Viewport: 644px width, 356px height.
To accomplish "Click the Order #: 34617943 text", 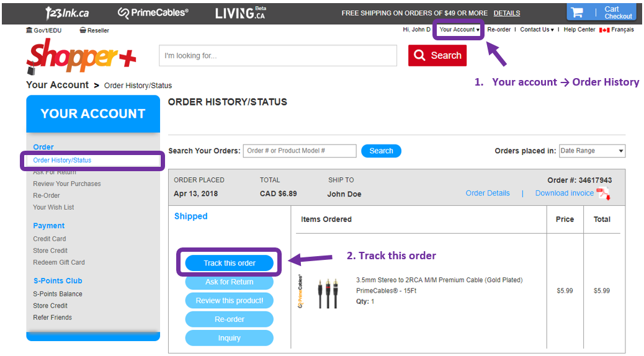I will (579, 180).
